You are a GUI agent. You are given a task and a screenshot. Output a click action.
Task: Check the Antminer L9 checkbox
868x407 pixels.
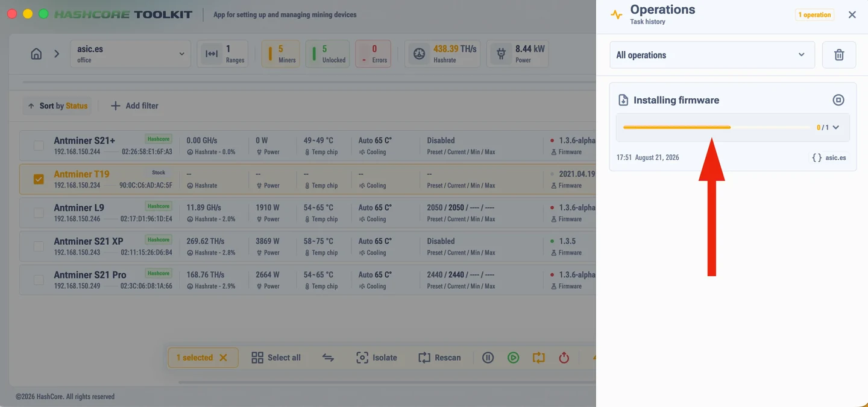39,213
